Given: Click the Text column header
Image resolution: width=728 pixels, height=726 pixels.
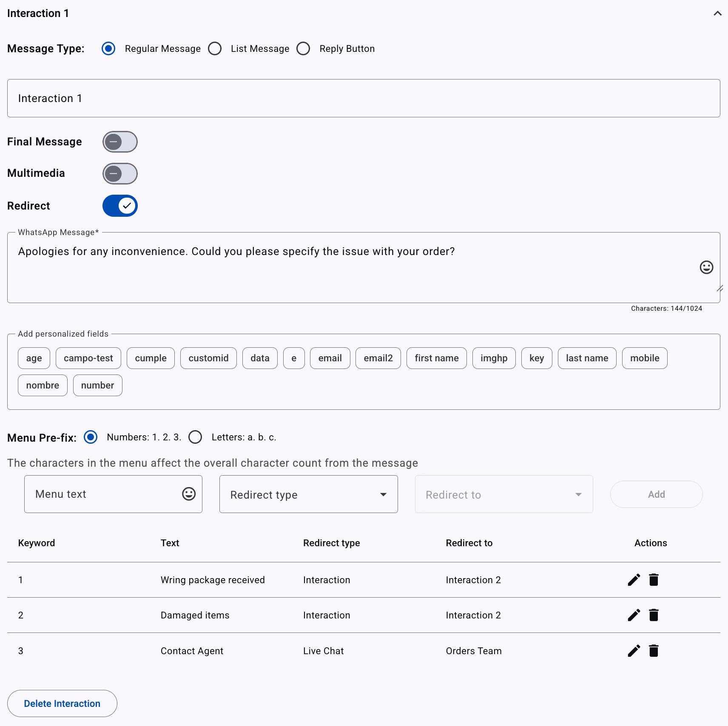Looking at the screenshot, I should pyautogui.click(x=170, y=543).
